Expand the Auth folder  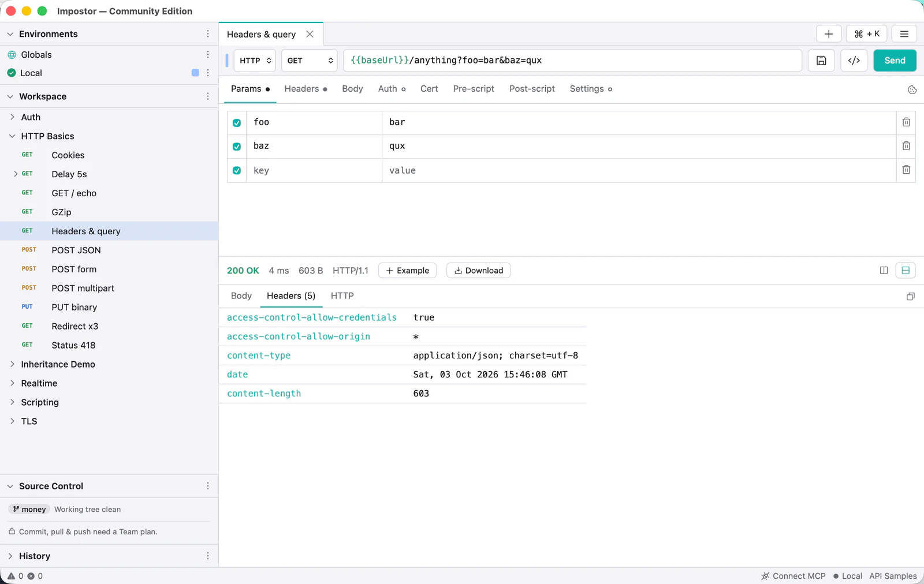[x=12, y=117]
